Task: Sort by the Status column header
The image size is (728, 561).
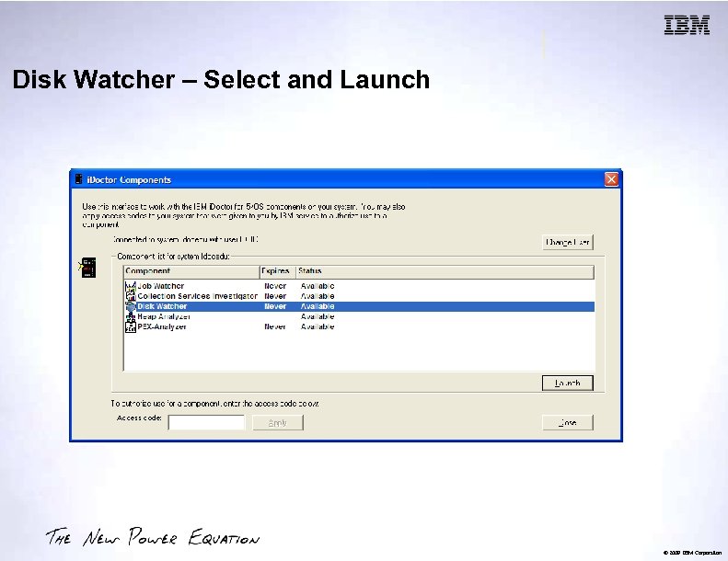Action: 445,271
